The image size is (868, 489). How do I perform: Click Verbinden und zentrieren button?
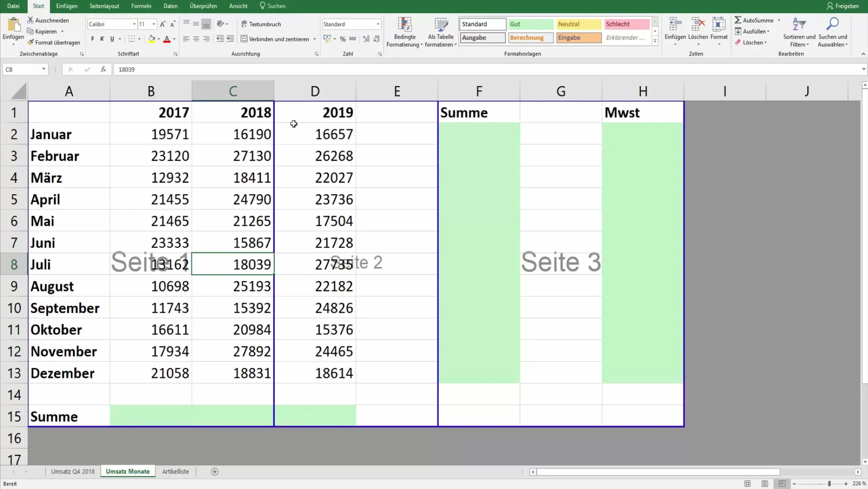pos(275,39)
